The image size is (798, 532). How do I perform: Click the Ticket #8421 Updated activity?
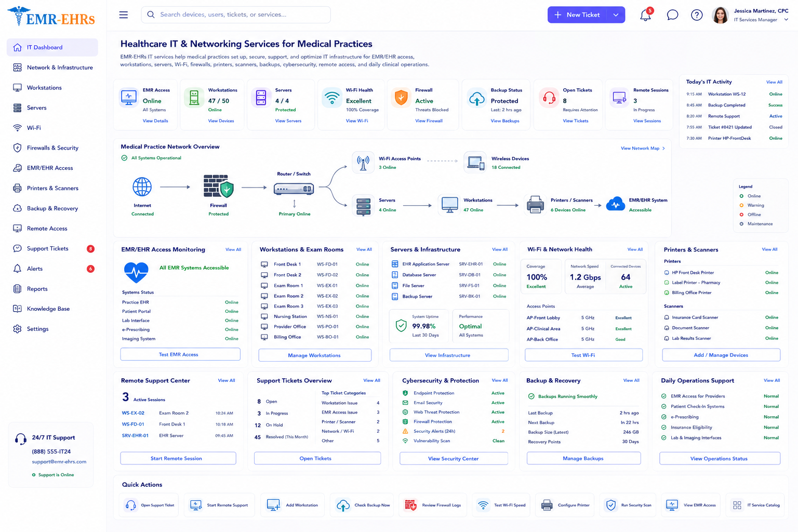[x=734, y=127]
